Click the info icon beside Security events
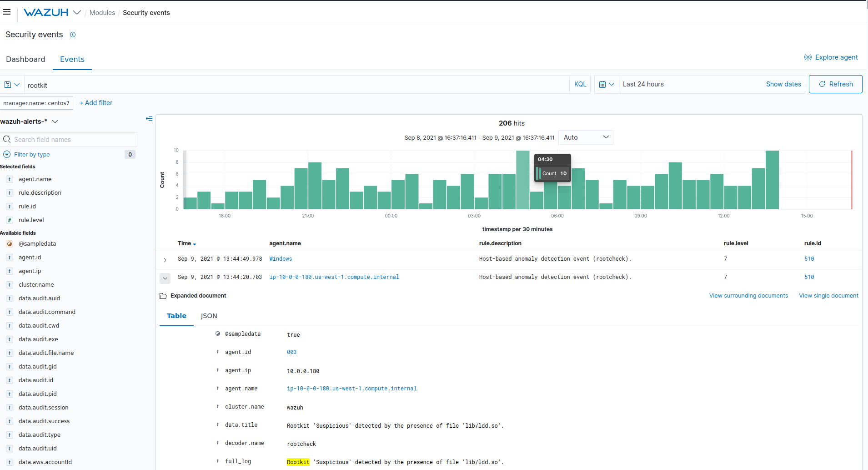The width and height of the screenshot is (868, 470). click(x=73, y=35)
